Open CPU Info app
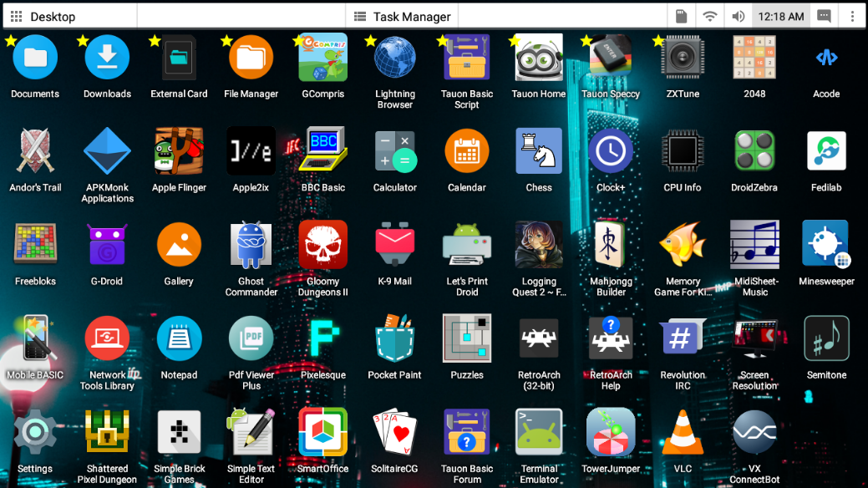 pyautogui.click(x=683, y=151)
